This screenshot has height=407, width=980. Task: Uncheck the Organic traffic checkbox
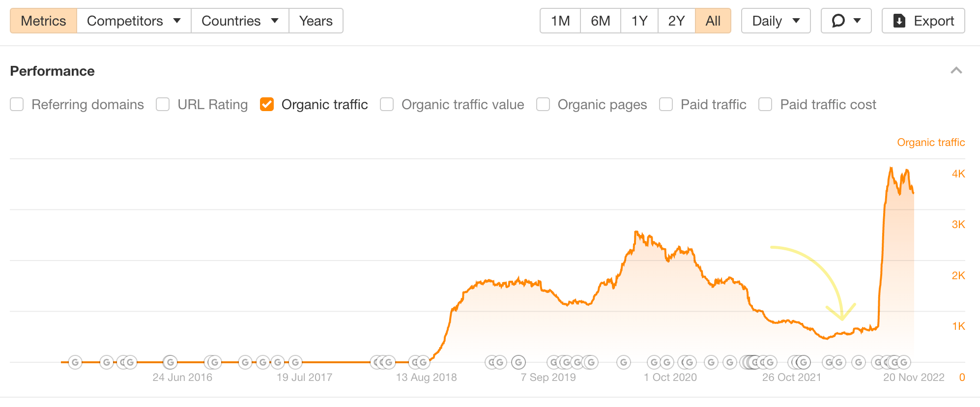click(267, 104)
